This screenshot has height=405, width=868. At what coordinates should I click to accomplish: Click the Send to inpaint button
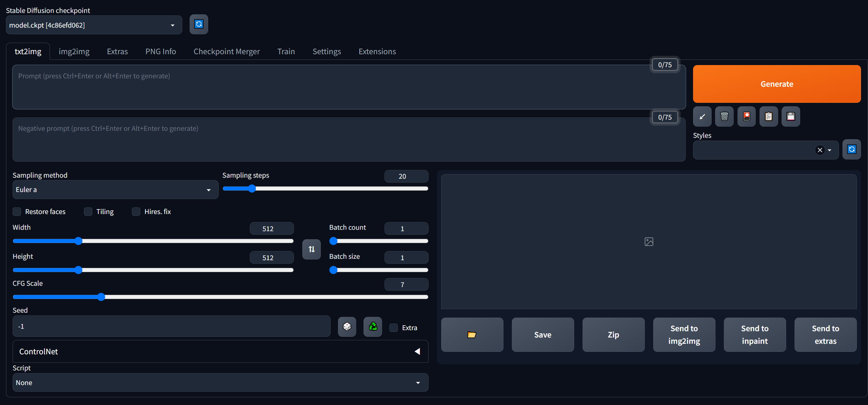pos(755,335)
